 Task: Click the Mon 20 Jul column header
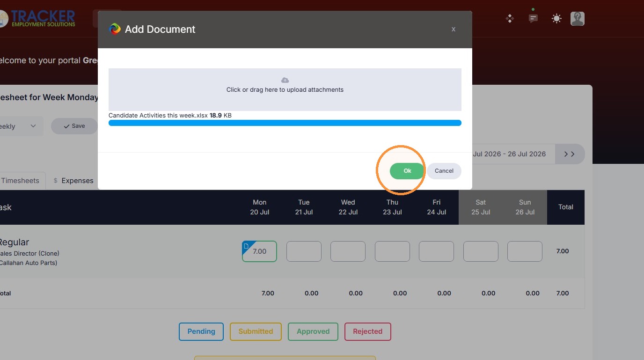[260, 207]
